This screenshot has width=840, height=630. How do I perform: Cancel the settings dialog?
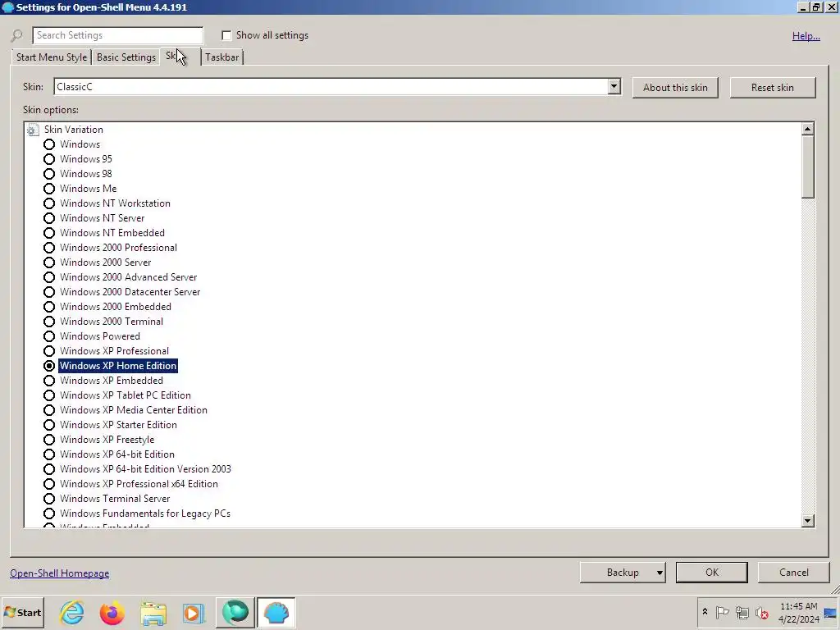click(794, 573)
